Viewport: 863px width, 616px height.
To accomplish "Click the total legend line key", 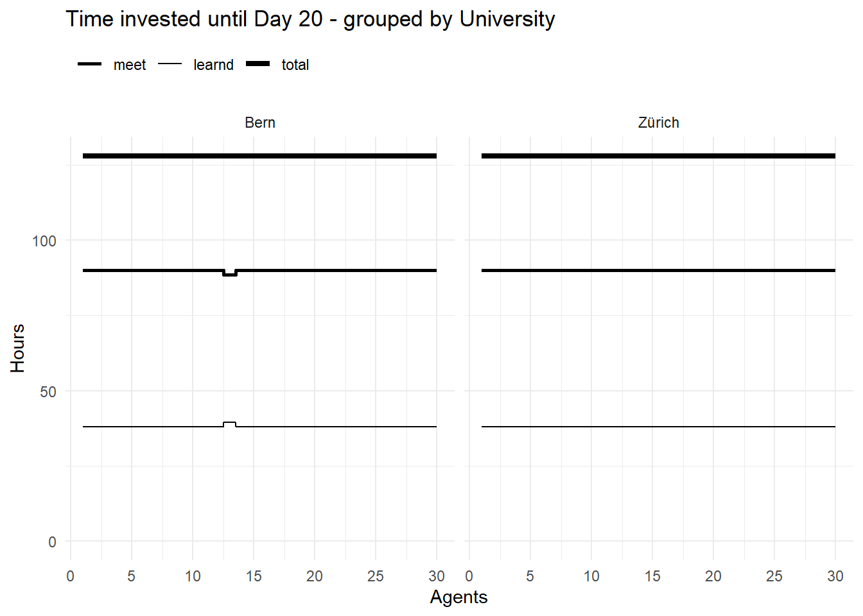I will click(x=257, y=64).
